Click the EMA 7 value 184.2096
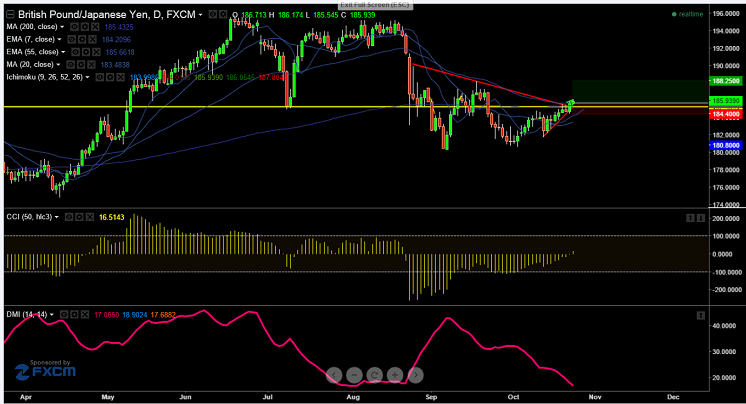The width and height of the screenshot is (746, 404). coord(116,39)
